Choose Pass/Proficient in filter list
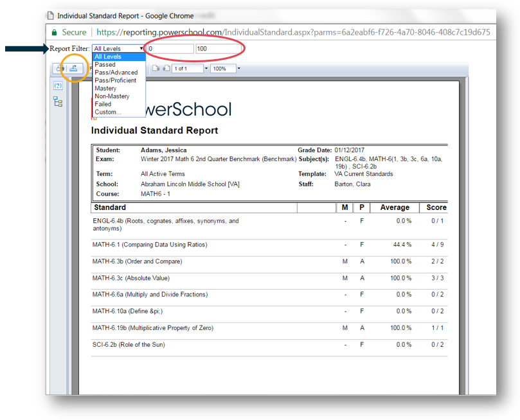The image size is (520, 420). 119,80
